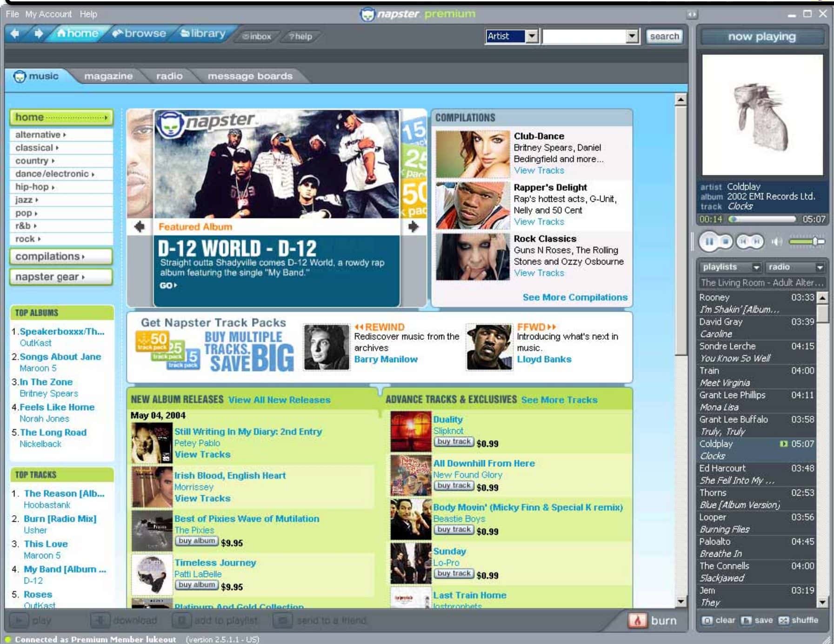Expand the alternative genre
Image resolution: width=834 pixels, height=644 pixels.
coord(61,134)
